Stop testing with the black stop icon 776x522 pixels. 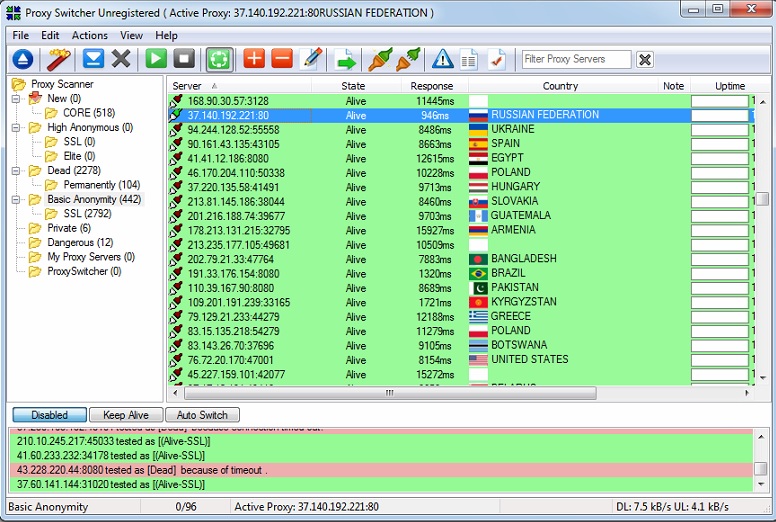point(184,59)
